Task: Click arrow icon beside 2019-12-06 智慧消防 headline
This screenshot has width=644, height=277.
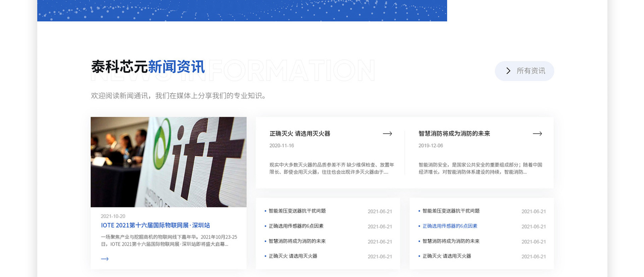Action: tap(537, 133)
